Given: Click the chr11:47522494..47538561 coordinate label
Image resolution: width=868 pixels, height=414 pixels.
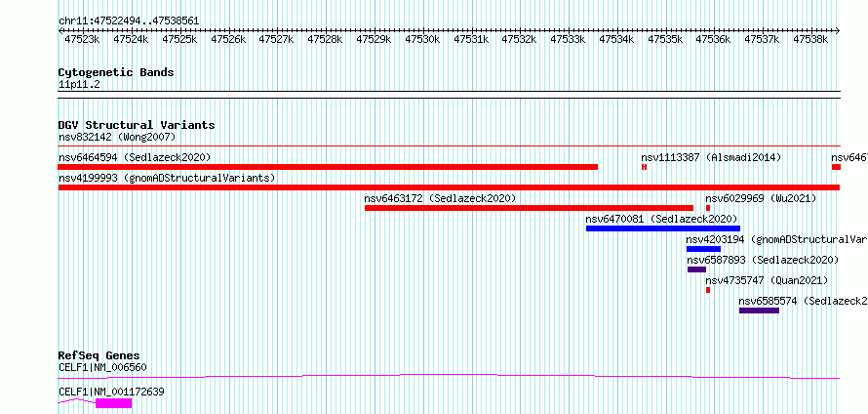Looking at the screenshot, I should pyautogui.click(x=129, y=21).
